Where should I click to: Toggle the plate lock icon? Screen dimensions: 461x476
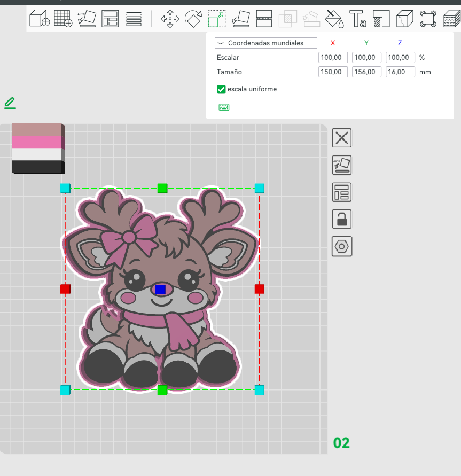(342, 219)
